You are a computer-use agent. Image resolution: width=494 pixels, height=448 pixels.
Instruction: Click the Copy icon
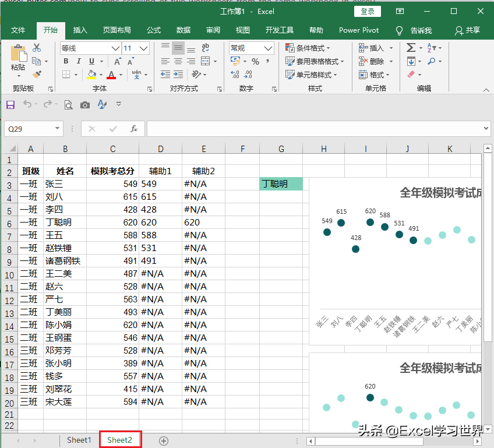pyautogui.click(x=37, y=61)
